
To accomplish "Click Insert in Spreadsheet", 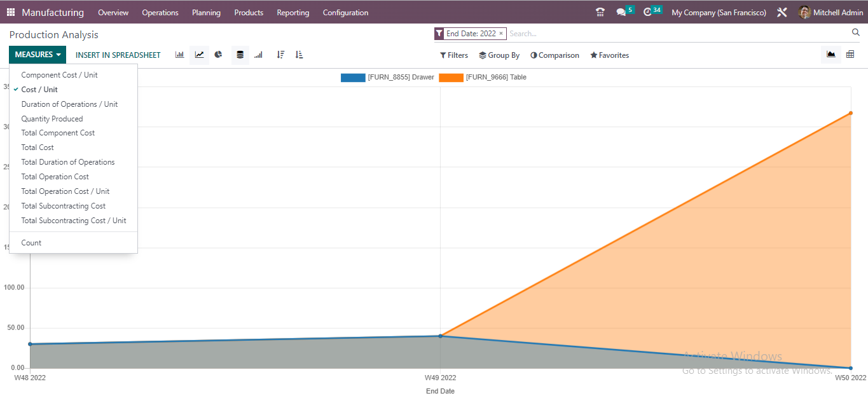I will [x=118, y=55].
